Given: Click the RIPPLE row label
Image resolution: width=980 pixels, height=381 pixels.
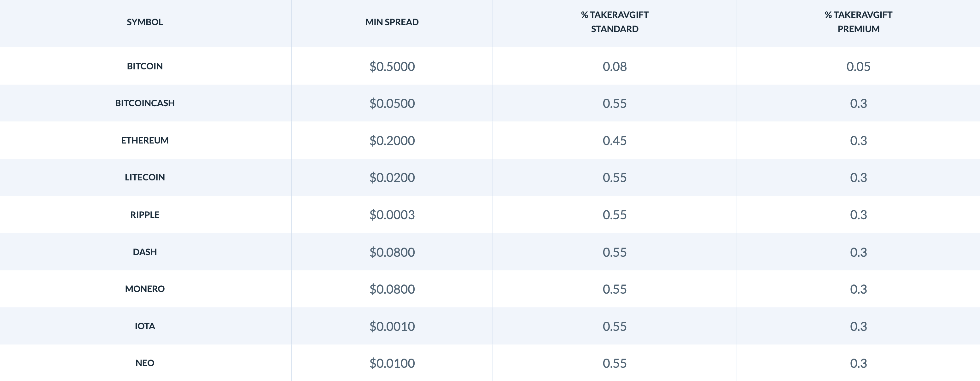Looking at the screenshot, I should pos(144,215).
